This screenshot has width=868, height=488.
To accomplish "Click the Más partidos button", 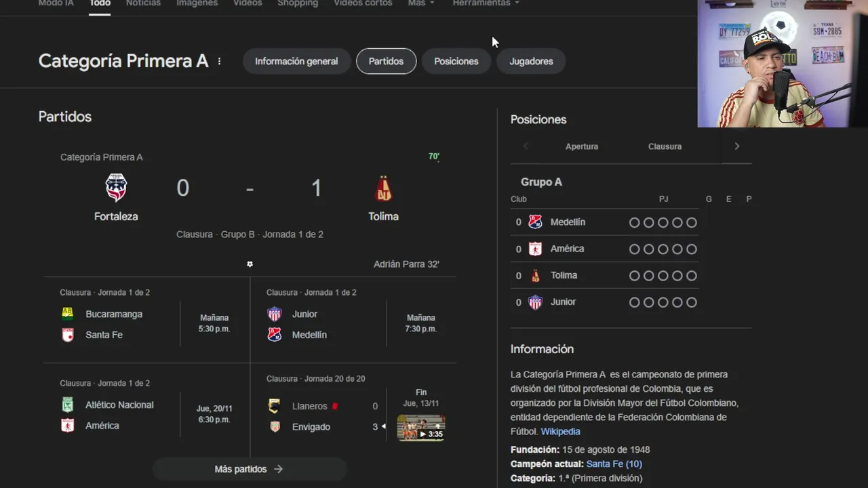I will pyautogui.click(x=249, y=469).
